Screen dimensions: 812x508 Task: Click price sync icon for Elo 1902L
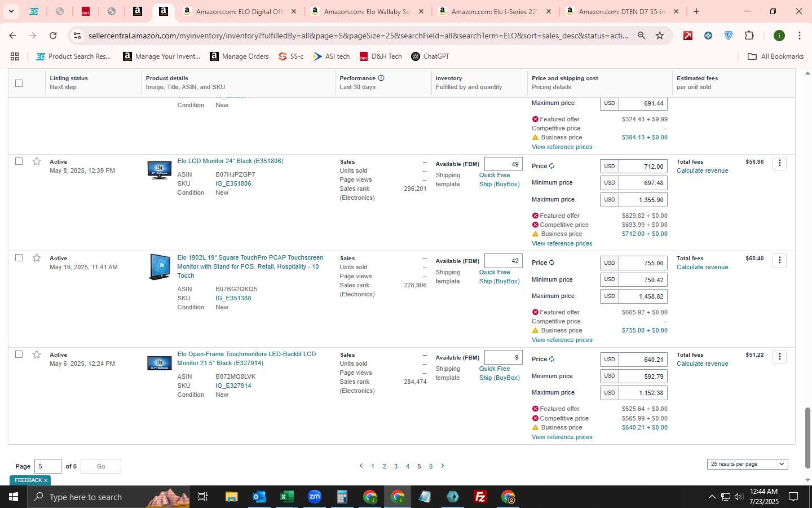point(551,262)
